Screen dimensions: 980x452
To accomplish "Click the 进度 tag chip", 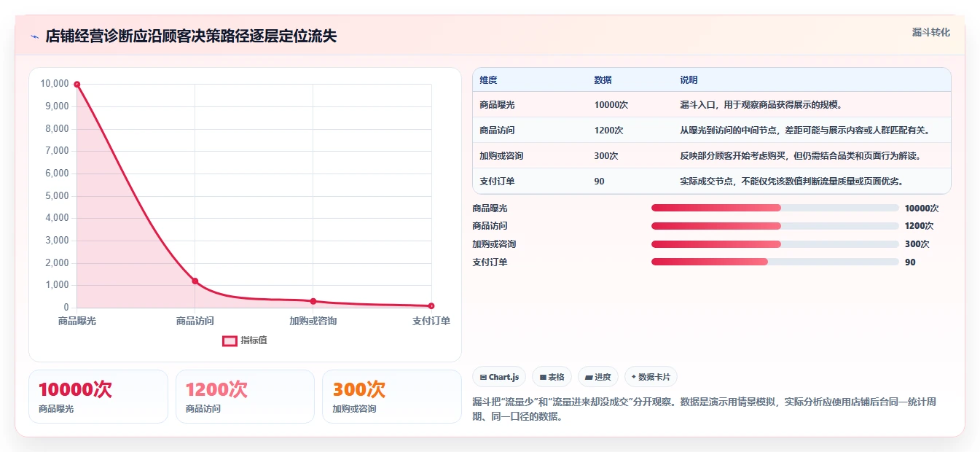I will (597, 377).
